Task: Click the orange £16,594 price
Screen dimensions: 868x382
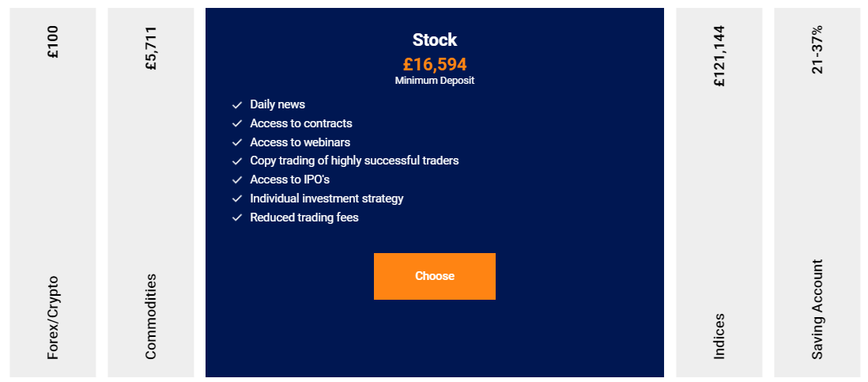Action: [435, 64]
